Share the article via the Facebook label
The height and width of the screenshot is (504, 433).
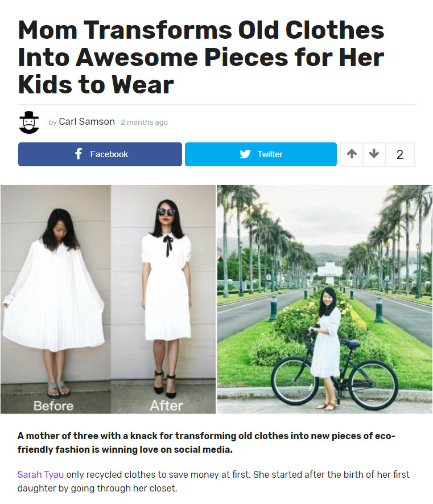click(109, 154)
